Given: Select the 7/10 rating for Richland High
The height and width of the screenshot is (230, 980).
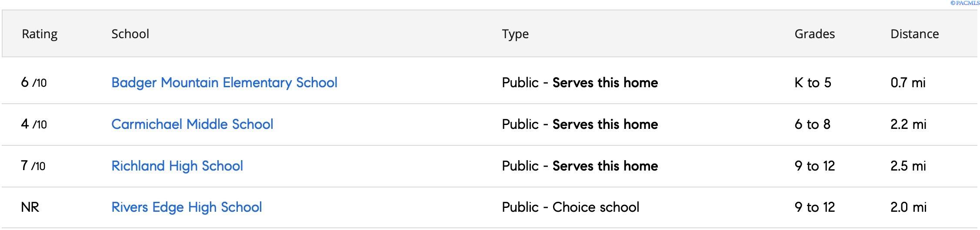Looking at the screenshot, I should point(33,166).
